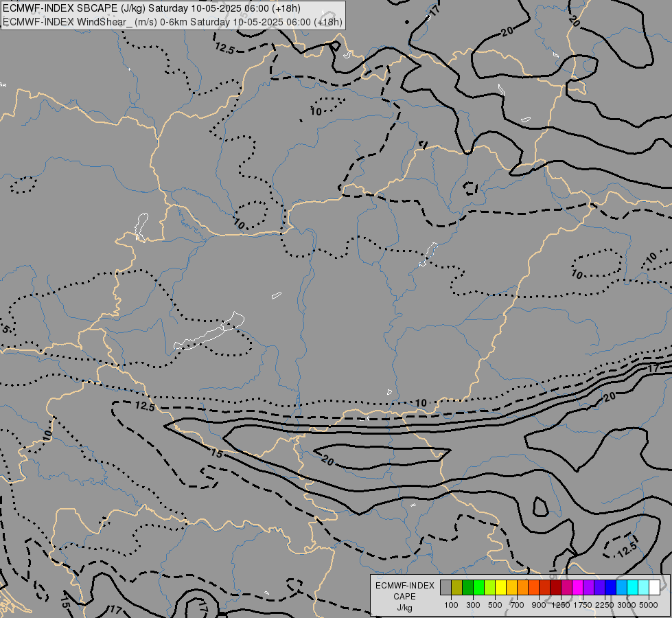The width and height of the screenshot is (672, 618).
Task: Click the ECMWF-INDEX label in the legend box
Action: (x=405, y=586)
